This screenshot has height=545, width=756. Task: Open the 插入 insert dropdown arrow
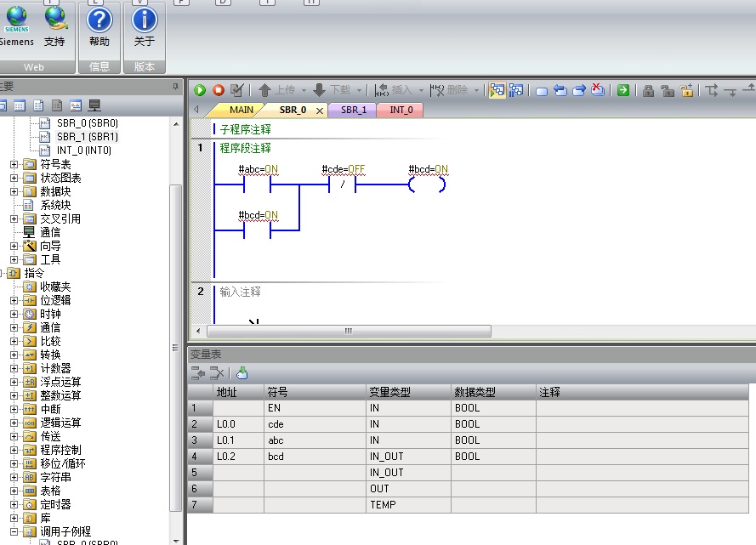pos(421,91)
